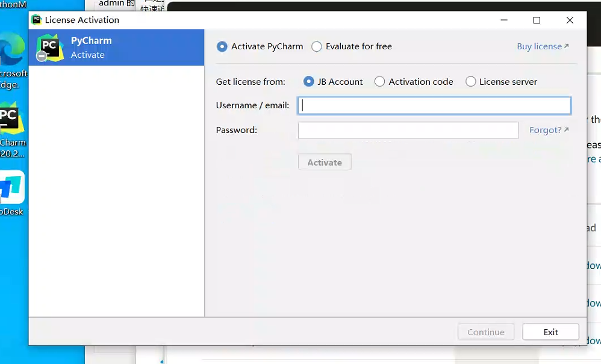Viewport: 601px width, 364px height.
Task: Minimize the License Activation window
Action: pyautogui.click(x=504, y=20)
